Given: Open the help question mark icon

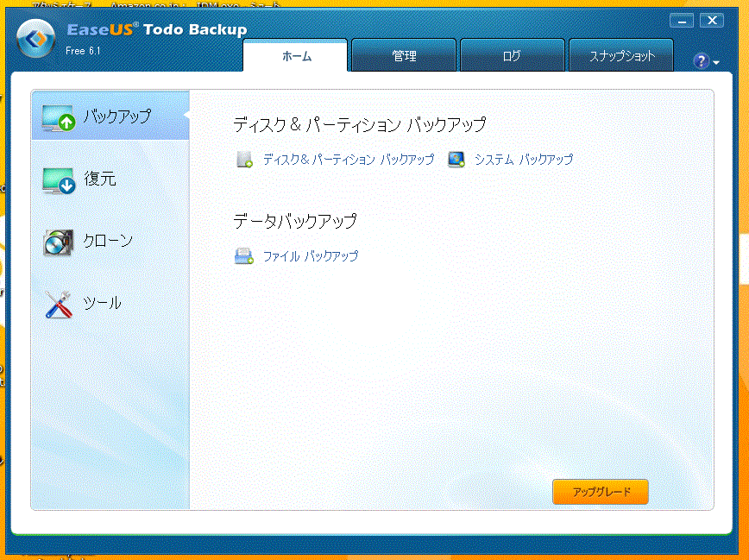Looking at the screenshot, I should pyautogui.click(x=701, y=61).
